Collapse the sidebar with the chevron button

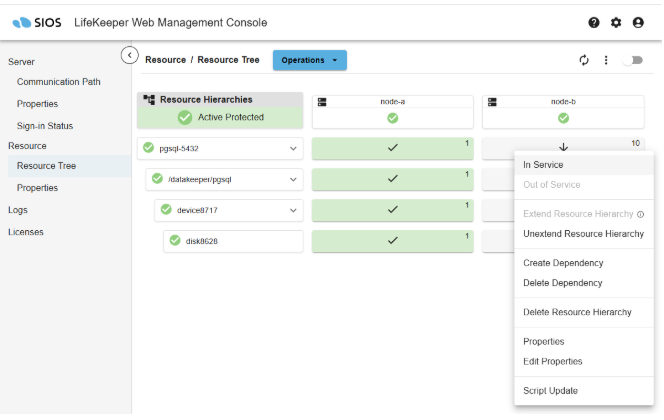(129, 55)
